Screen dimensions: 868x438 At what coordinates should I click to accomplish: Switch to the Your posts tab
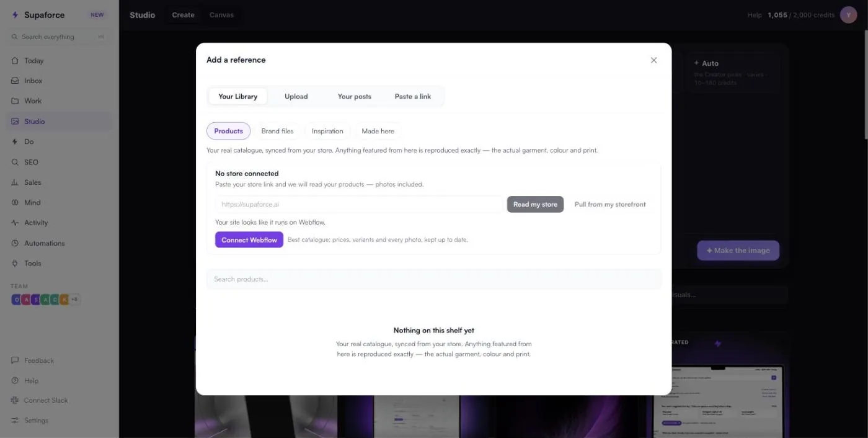[x=355, y=96]
